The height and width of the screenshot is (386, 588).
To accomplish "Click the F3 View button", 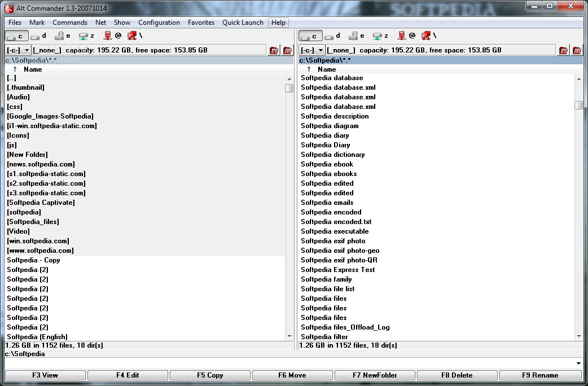I will pyautogui.click(x=45, y=375).
